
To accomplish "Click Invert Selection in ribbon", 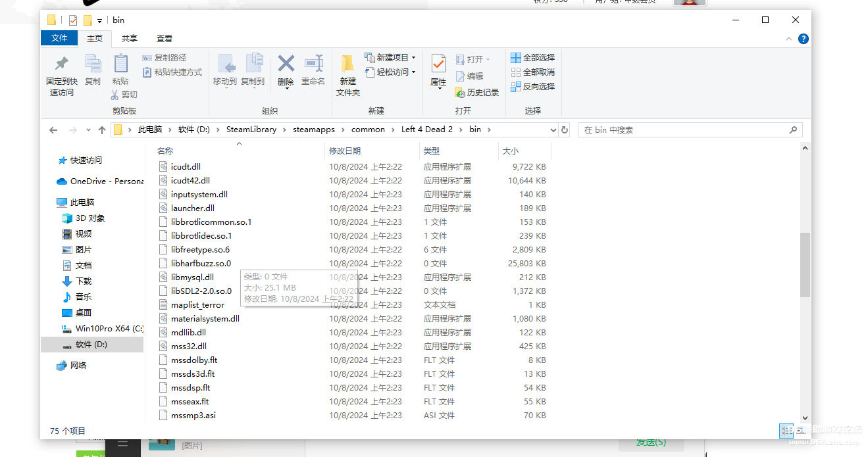I will [533, 87].
